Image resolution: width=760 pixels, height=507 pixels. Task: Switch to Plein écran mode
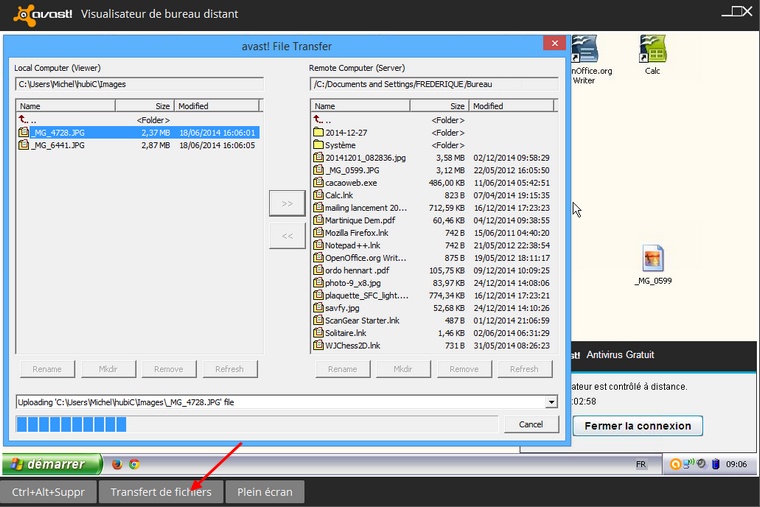(265, 492)
